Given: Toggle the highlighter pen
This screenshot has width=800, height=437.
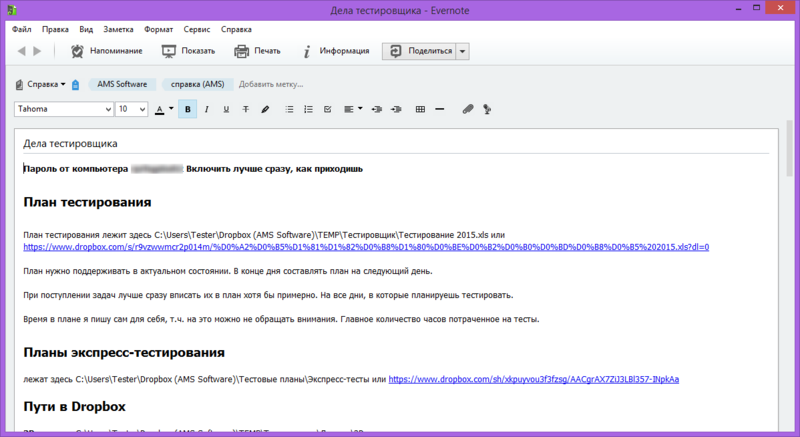Looking at the screenshot, I should 265,109.
